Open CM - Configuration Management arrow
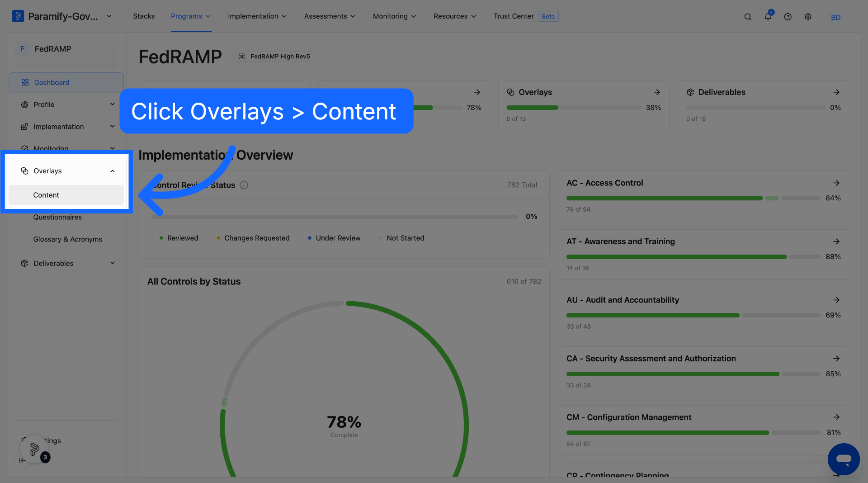 pyautogui.click(x=836, y=417)
